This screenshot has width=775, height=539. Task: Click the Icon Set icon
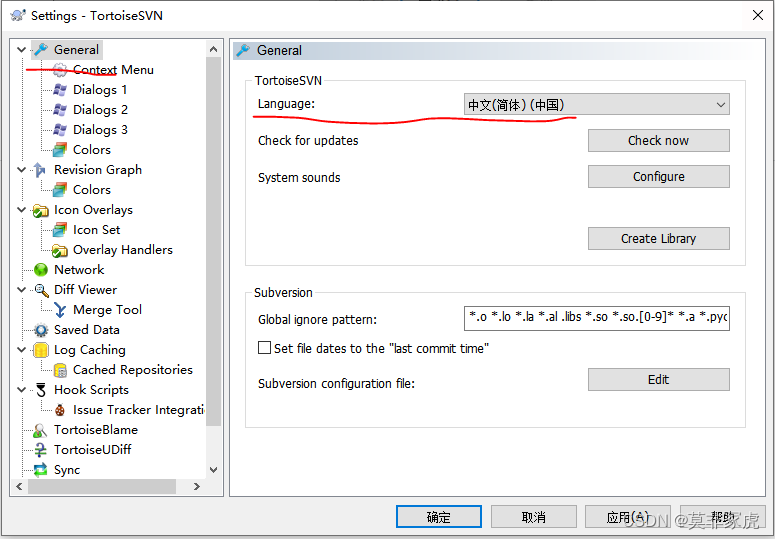coord(60,229)
